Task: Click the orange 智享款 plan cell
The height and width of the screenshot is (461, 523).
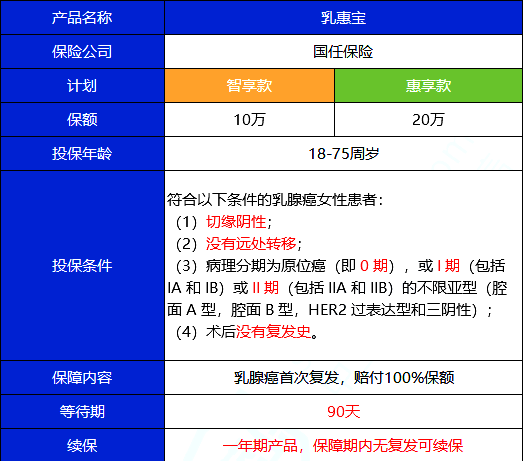Action: (x=249, y=85)
